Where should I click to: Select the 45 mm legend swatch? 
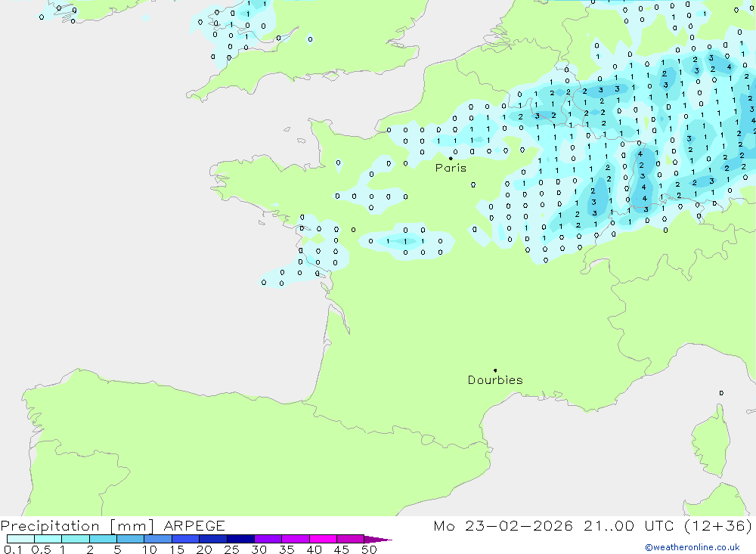(x=351, y=539)
